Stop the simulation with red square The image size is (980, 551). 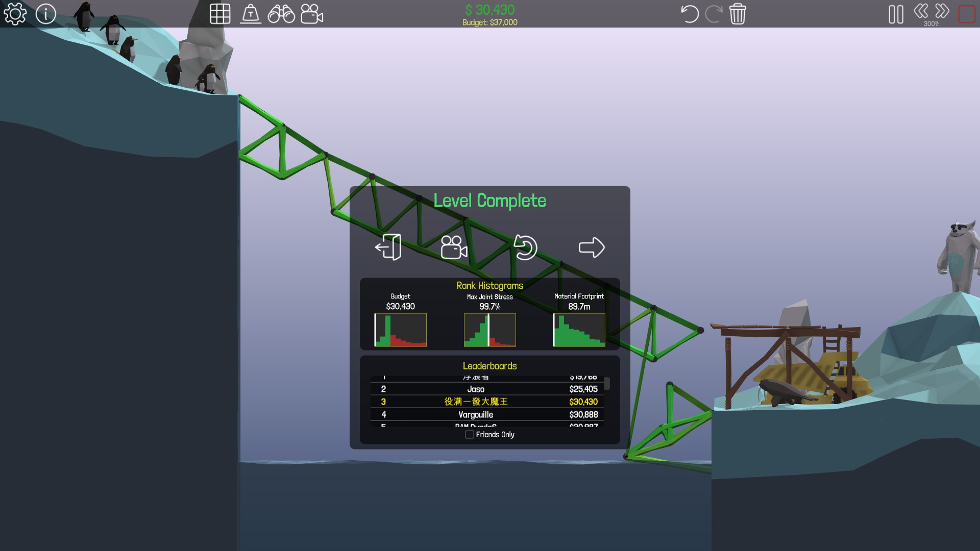click(x=967, y=14)
